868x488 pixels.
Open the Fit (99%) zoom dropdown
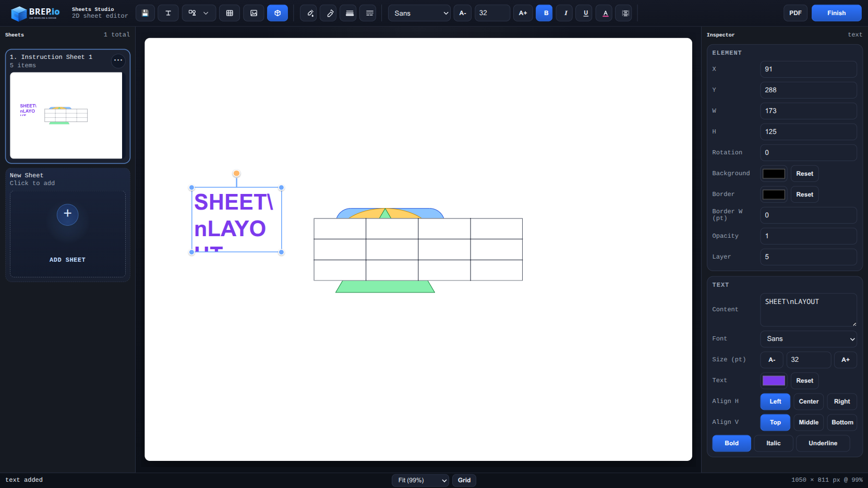point(420,480)
